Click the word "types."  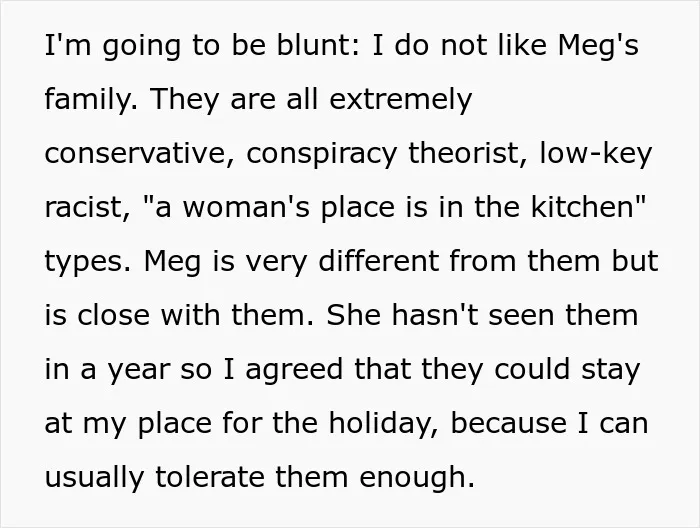[88, 263]
